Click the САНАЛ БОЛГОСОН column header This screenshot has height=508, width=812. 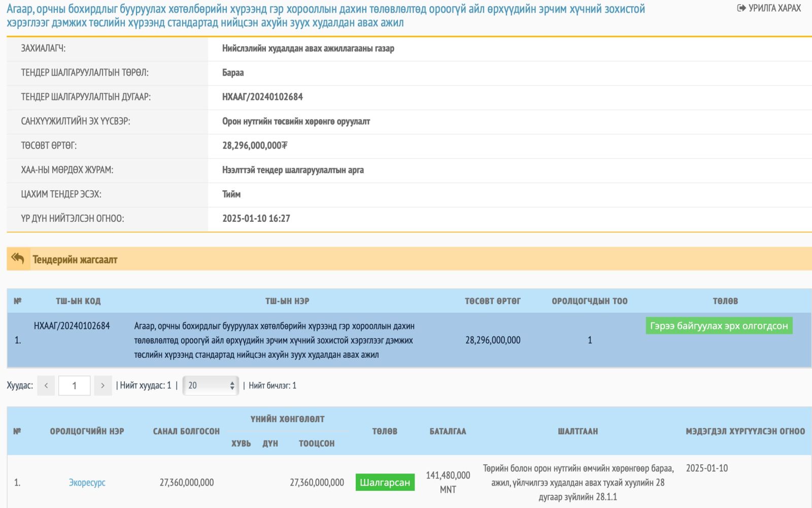[x=186, y=431]
